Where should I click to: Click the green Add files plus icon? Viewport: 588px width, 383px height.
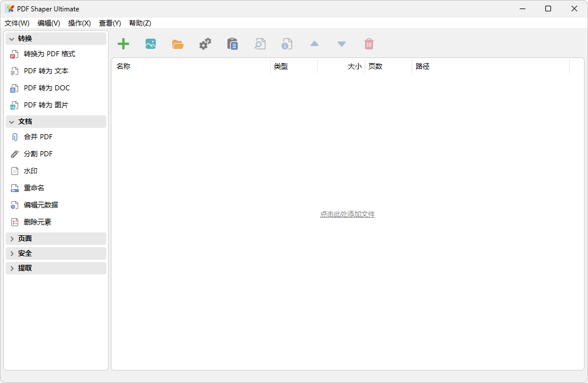(x=123, y=44)
